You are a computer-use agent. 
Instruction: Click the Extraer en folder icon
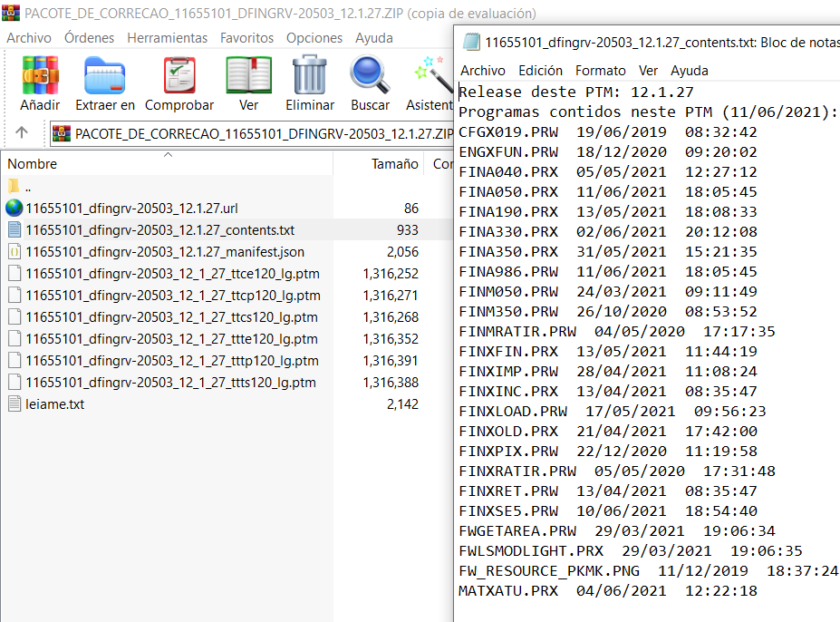(104, 75)
